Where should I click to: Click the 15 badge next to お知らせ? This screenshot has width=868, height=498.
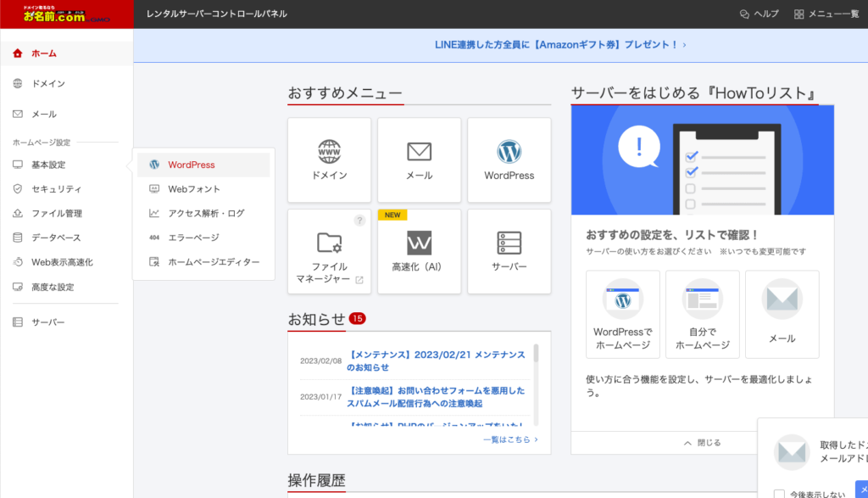(357, 318)
